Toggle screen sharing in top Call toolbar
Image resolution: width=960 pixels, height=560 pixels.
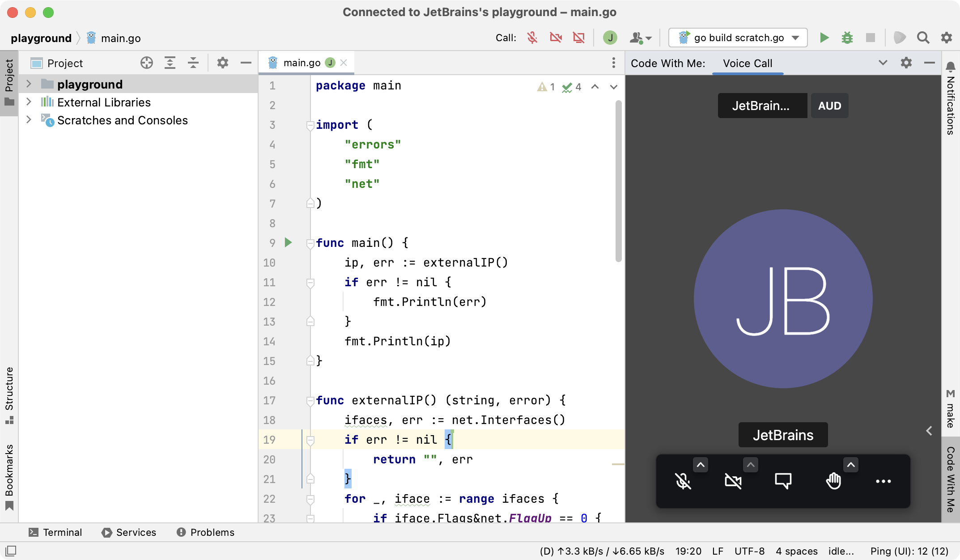[579, 38]
